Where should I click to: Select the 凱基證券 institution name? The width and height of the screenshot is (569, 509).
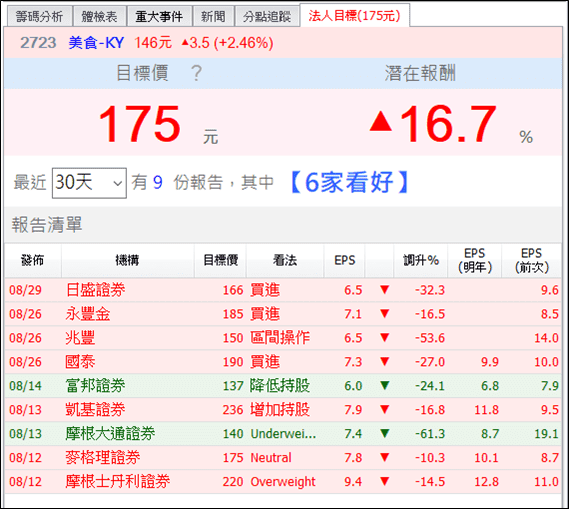[x=95, y=410]
